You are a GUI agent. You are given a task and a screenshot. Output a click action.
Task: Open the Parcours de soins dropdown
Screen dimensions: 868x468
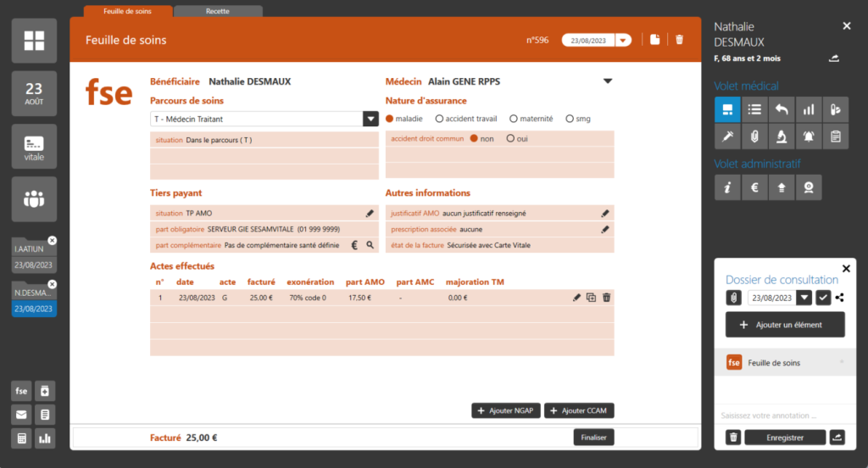coord(370,120)
